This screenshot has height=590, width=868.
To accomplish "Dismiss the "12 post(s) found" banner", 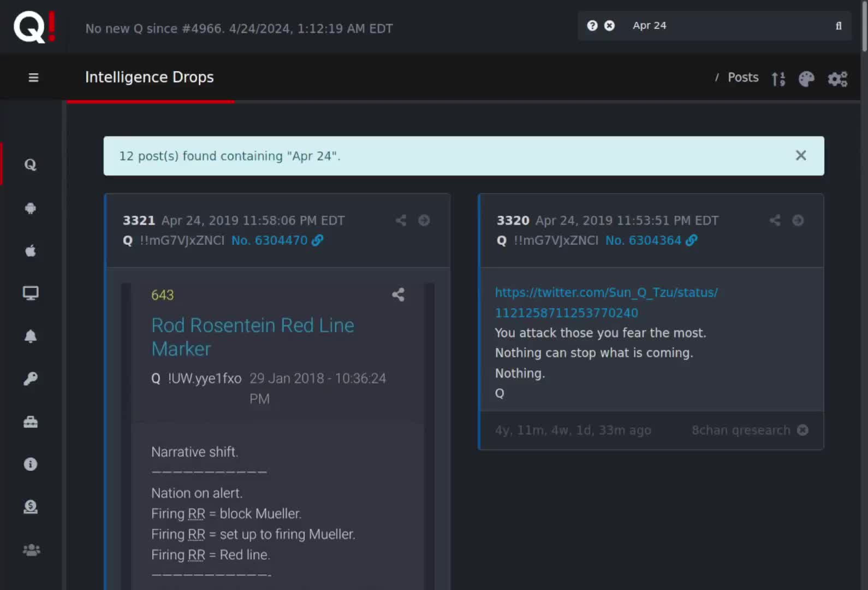I will click(x=801, y=156).
